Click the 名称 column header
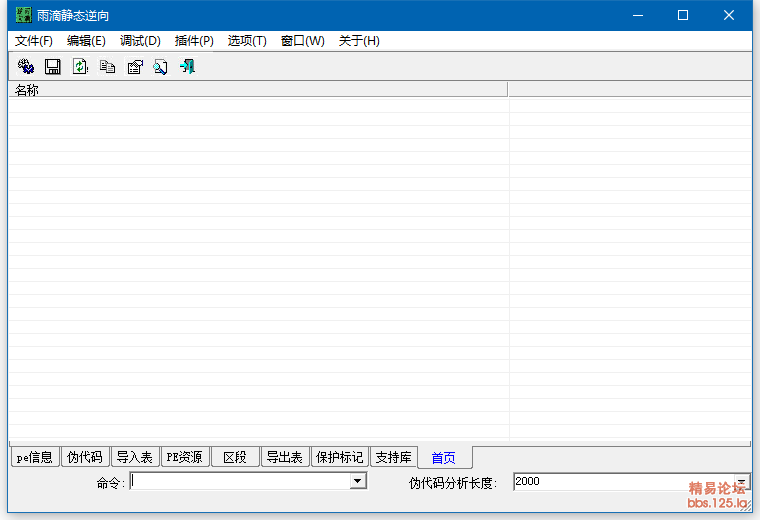Screen dimensions: 760x520 [x=258, y=90]
